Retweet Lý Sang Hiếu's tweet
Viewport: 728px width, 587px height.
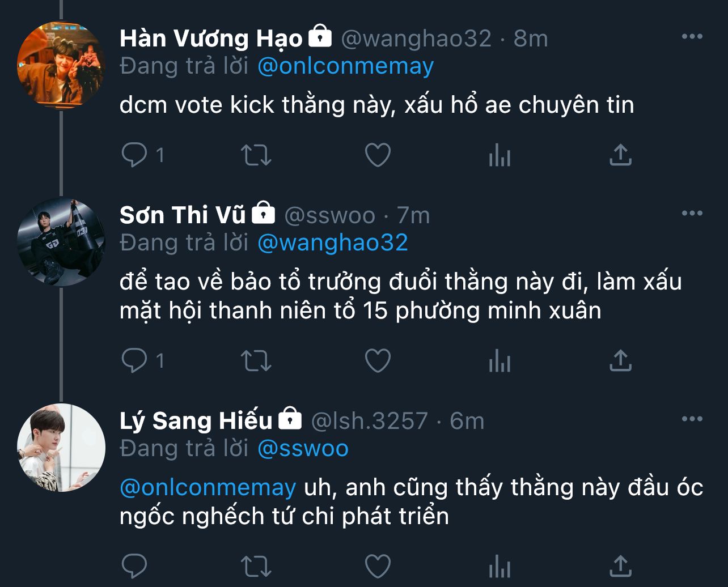257,566
